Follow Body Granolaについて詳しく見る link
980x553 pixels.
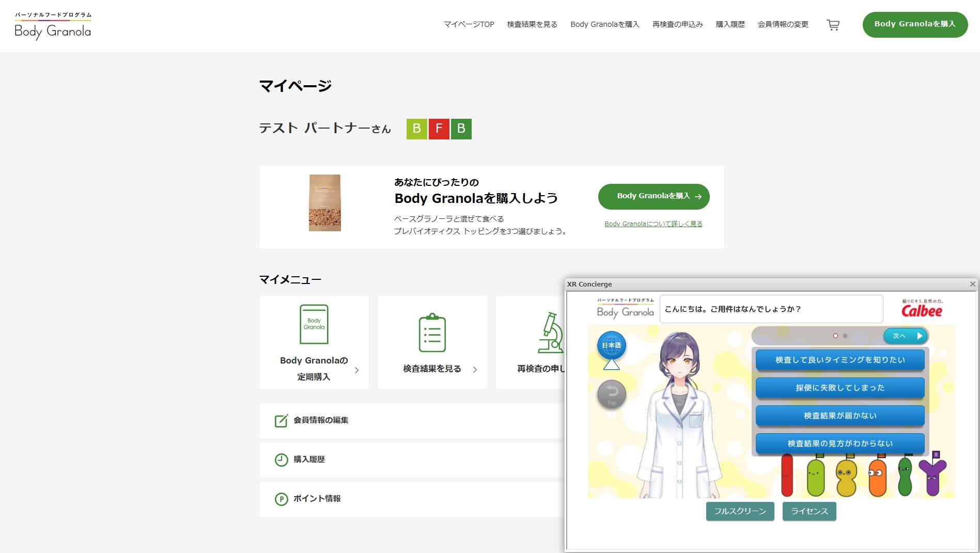pyautogui.click(x=654, y=224)
